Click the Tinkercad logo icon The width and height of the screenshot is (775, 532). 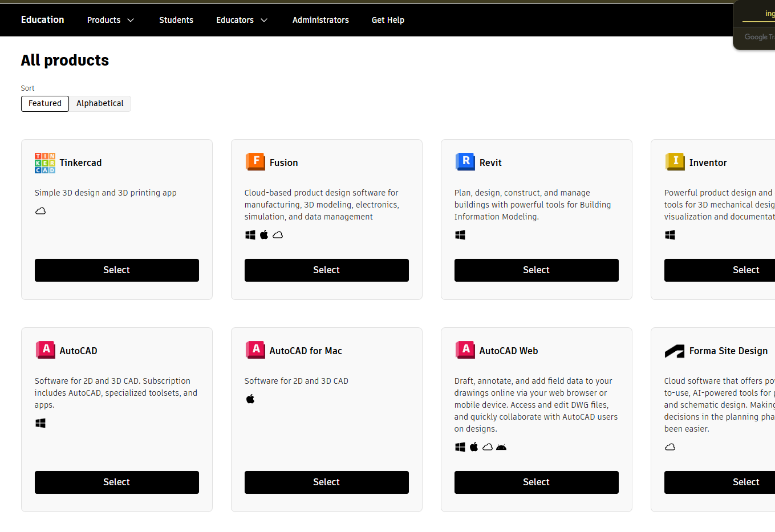point(45,163)
